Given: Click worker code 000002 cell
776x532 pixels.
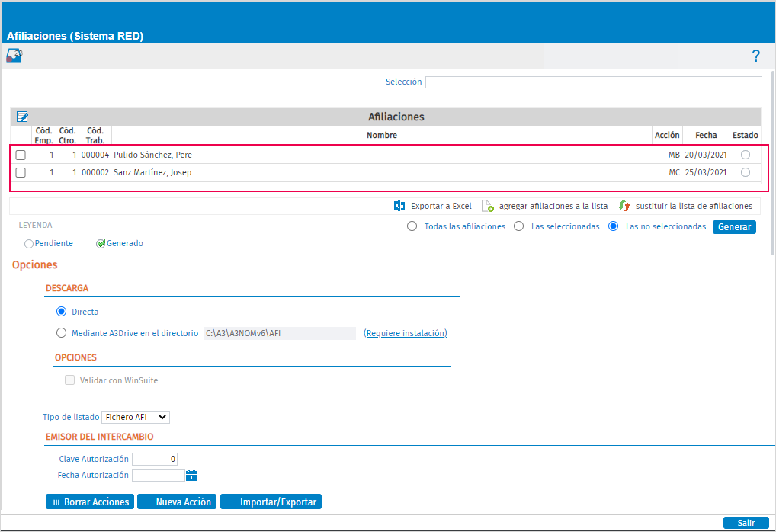Looking at the screenshot, I should (95, 172).
